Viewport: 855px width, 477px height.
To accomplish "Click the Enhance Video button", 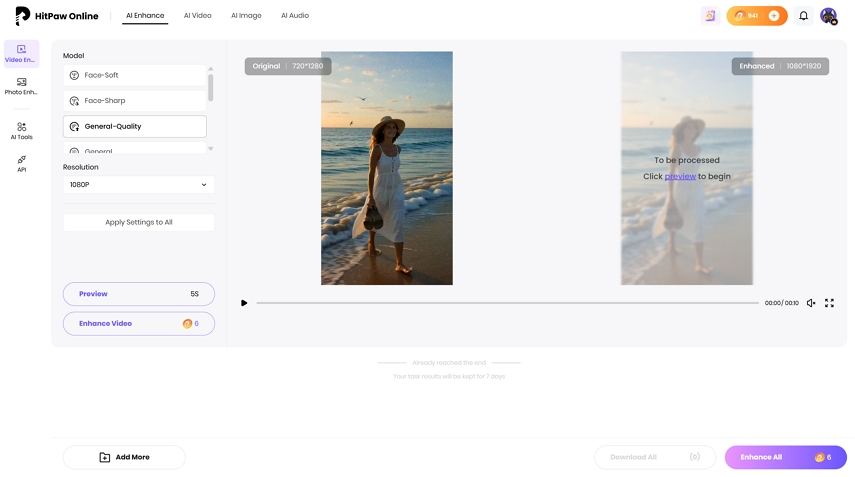I will coord(139,324).
